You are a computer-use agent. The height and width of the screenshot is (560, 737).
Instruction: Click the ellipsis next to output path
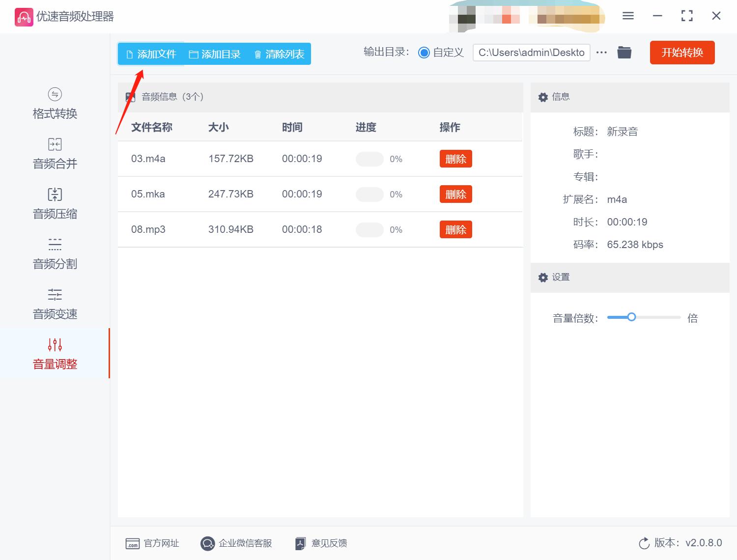coord(601,53)
